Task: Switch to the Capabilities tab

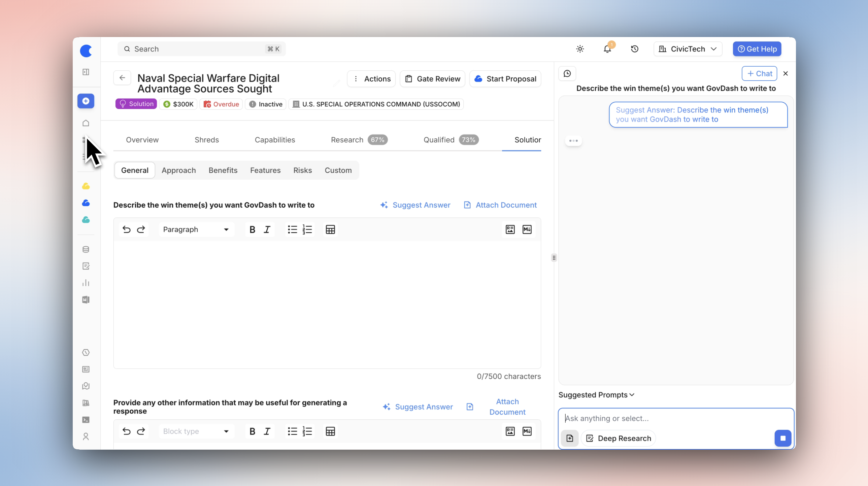Action: (x=275, y=140)
